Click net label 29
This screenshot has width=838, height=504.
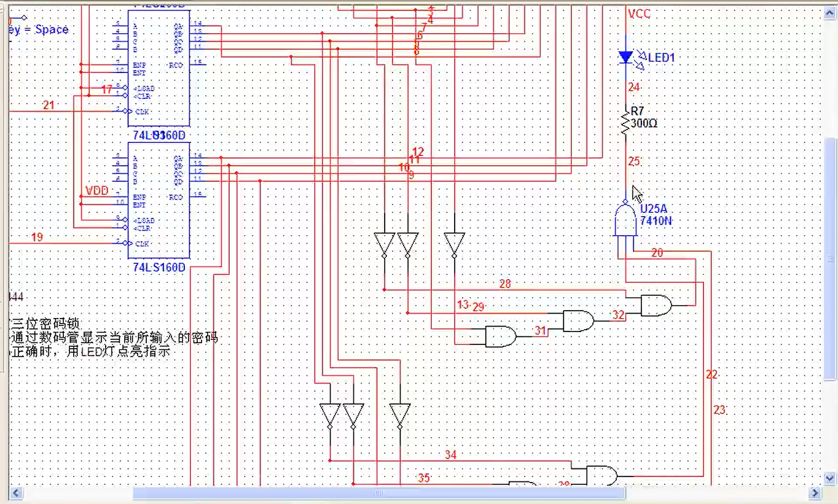[x=479, y=307]
